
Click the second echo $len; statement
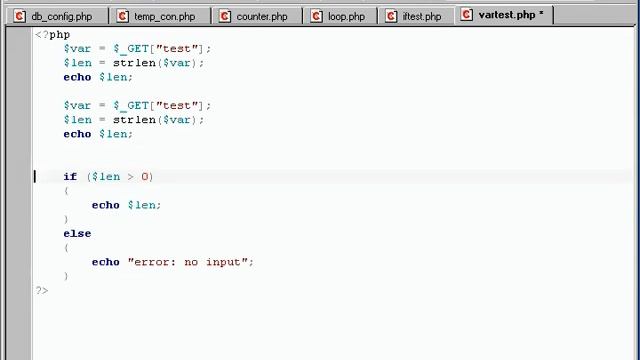click(x=98, y=134)
